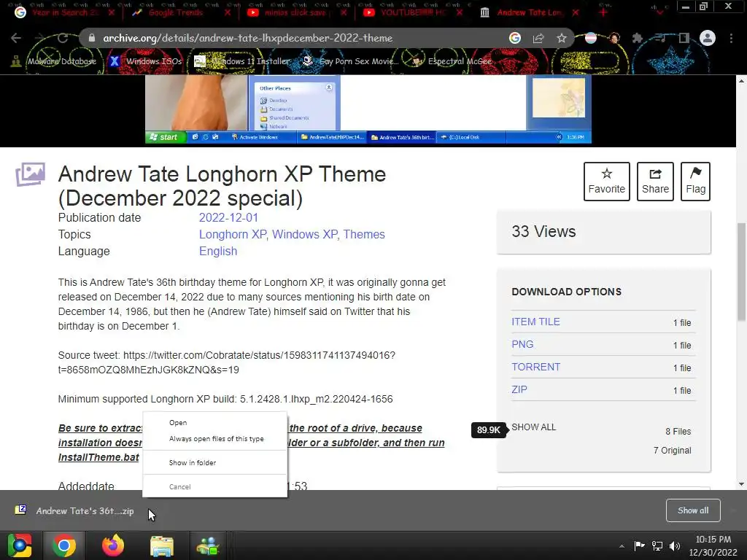Open the English language link
Image resolution: width=747 pixels, height=560 pixels.
pos(217,251)
